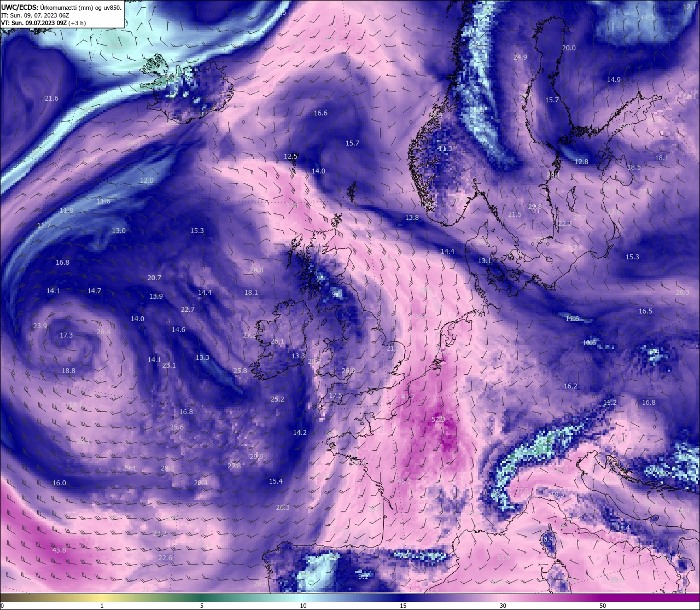Click the 12.0 value on the map
The height and width of the screenshot is (610, 700).
(147, 181)
